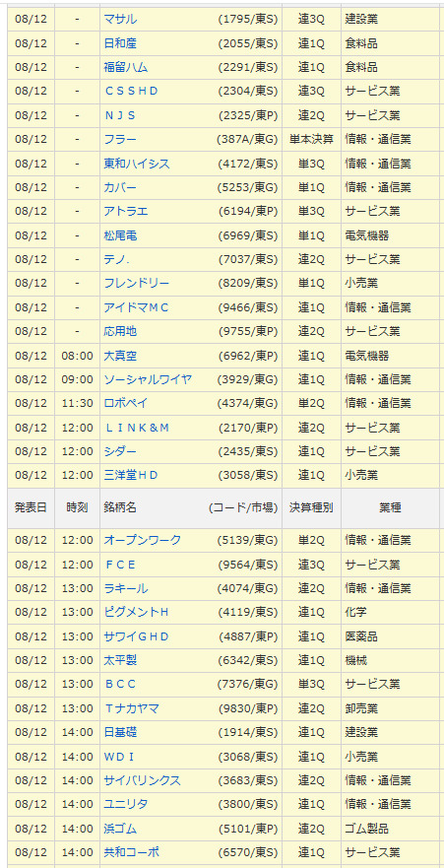This screenshot has height=868, width=444.
Task: Click the 大真空 link
Action: click(120, 356)
